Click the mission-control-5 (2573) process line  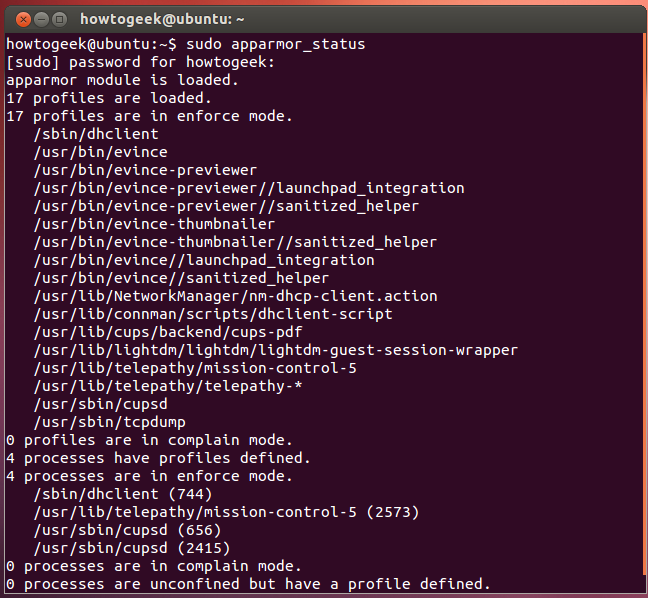pos(226,512)
